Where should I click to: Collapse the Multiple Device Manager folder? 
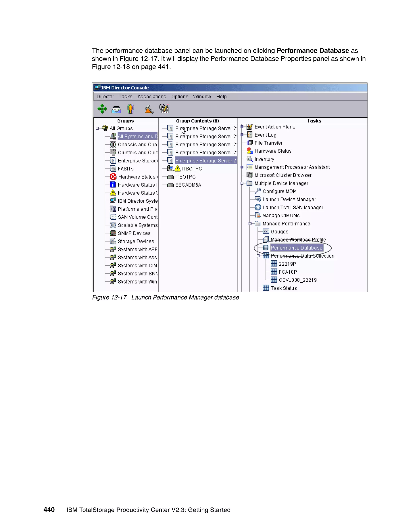click(242, 183)
